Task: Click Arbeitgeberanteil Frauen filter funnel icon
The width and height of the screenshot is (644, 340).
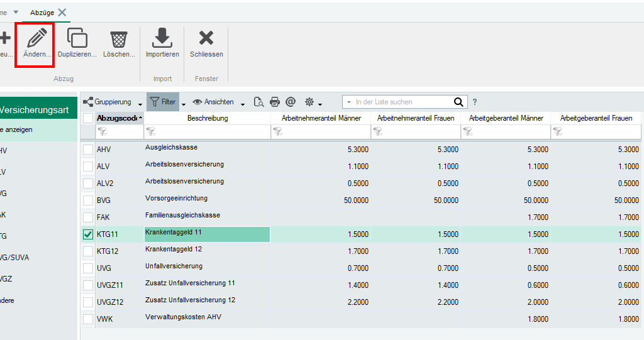Action: point(557,132)
